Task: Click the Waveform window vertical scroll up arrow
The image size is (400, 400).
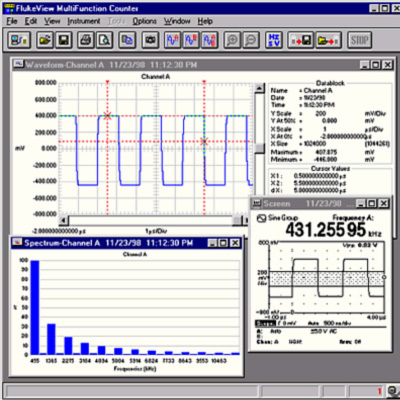Action: (x=259, y=88)
